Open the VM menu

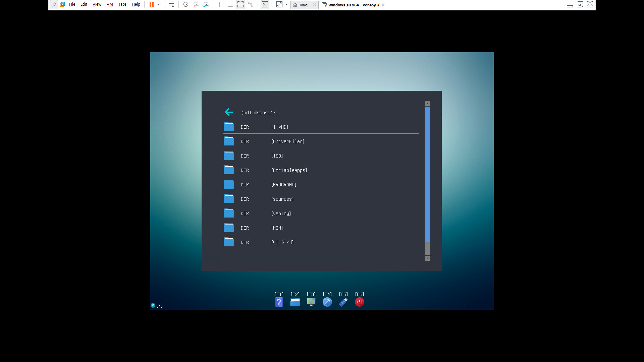click(110, 5)
